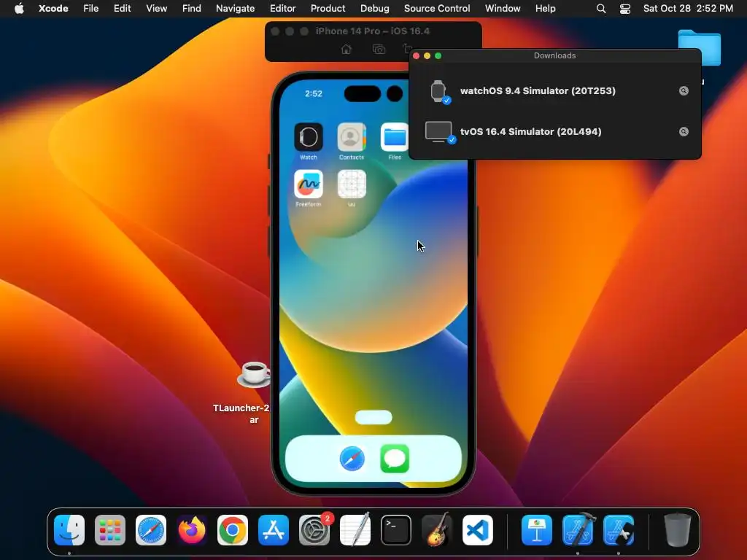Open System Settings from the Dock
747x560 pixels.
tap(314, 530)
